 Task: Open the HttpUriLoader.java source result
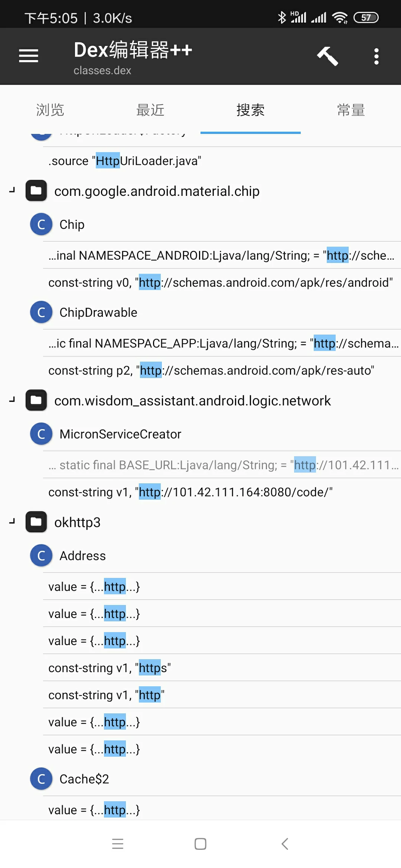coord(125,161)
